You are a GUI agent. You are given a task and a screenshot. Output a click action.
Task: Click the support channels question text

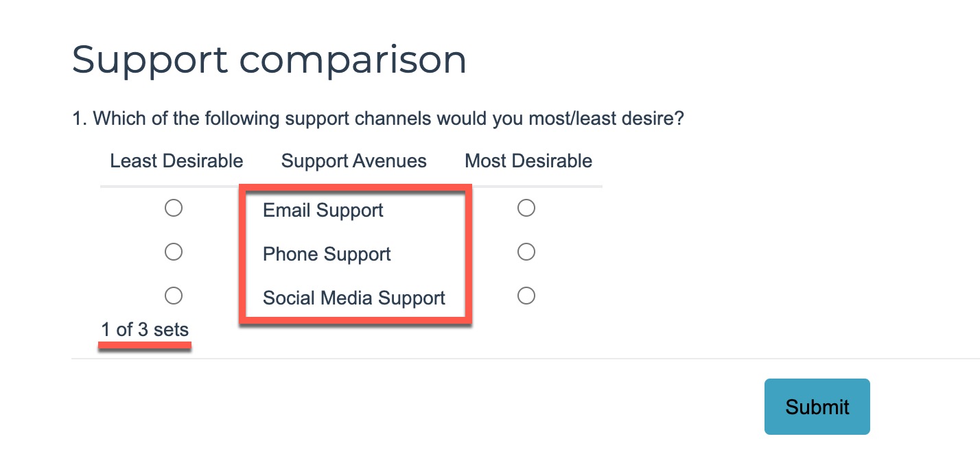tap(378, 119)
